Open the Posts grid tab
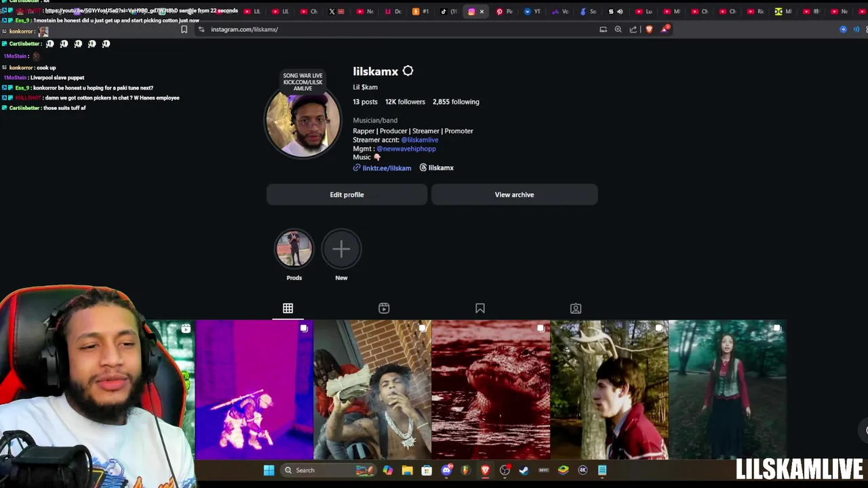The width and height of the screenshot is (868, 488). 288,308
